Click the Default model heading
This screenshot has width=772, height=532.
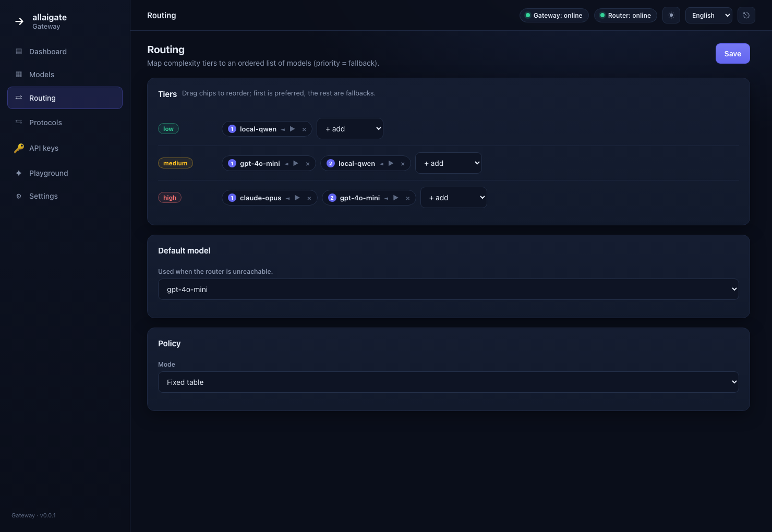point(184,251)
